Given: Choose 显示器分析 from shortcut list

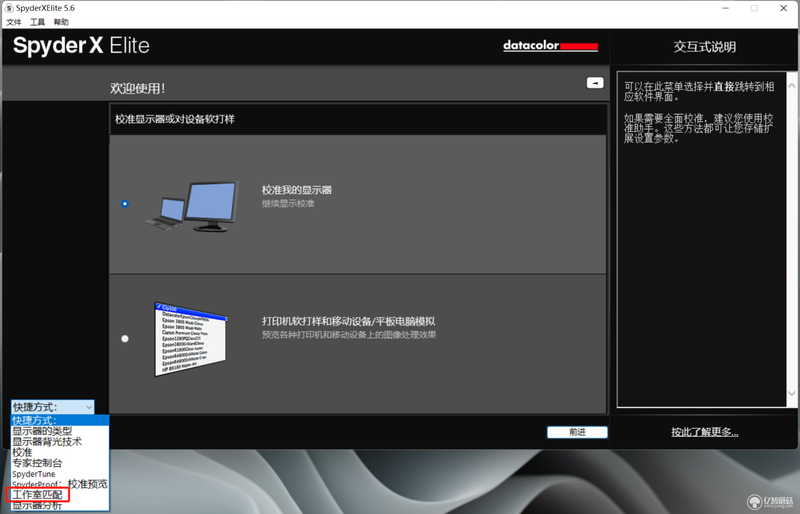Looking at the screenshot, I should pos(60,505).
